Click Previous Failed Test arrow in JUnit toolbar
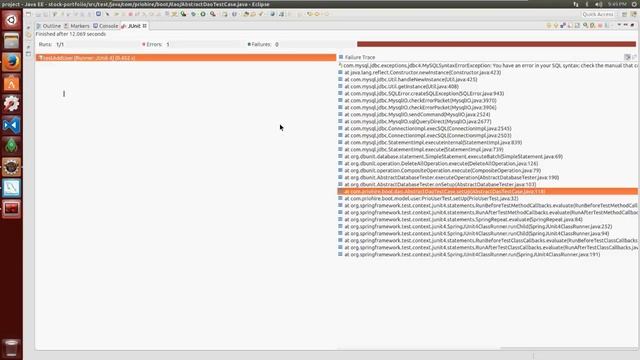The width and height of the screenshot is (640, 360). (x=556, y=25)
